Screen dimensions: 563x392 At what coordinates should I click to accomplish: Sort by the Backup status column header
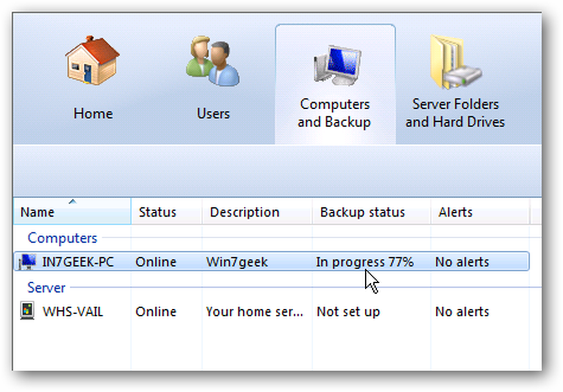pyautogui.click(x=371, y=212)
